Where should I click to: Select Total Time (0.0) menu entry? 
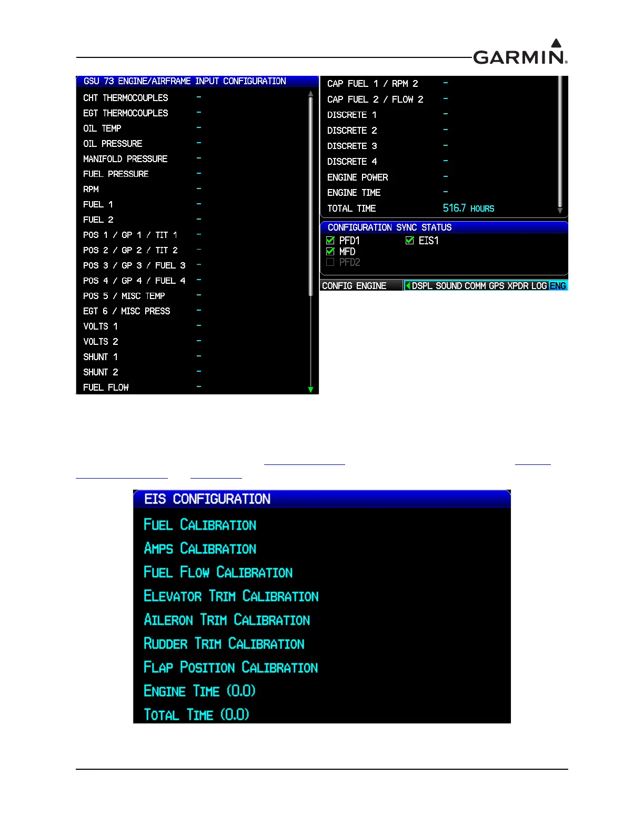point(196,714)
